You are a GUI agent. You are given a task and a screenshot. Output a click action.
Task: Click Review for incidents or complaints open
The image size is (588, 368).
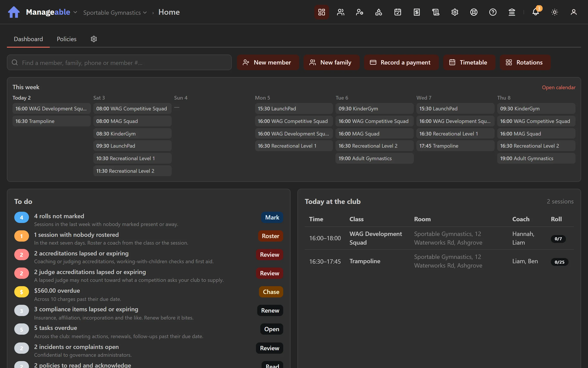269,348
